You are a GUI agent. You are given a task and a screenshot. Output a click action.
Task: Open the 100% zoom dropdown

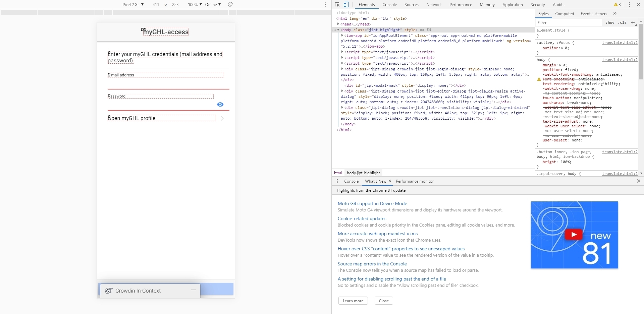[195, 4]
